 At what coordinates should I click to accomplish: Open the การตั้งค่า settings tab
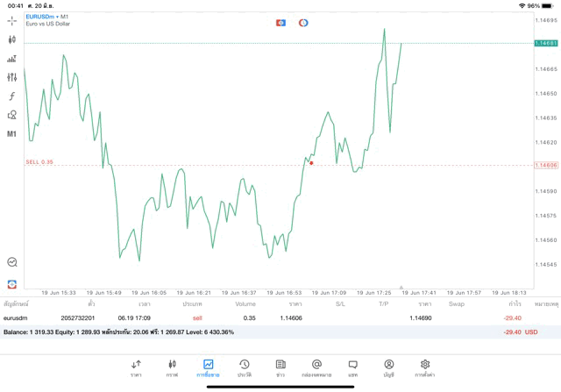(425, 367)
